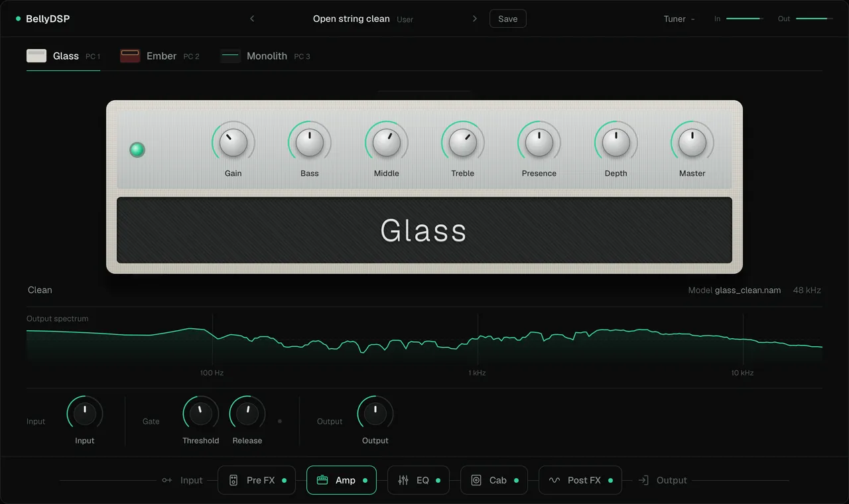This screenshot has width=849, height=504.
Task: Switch to the Ember amp tab
Action: [x=160, y=56]
